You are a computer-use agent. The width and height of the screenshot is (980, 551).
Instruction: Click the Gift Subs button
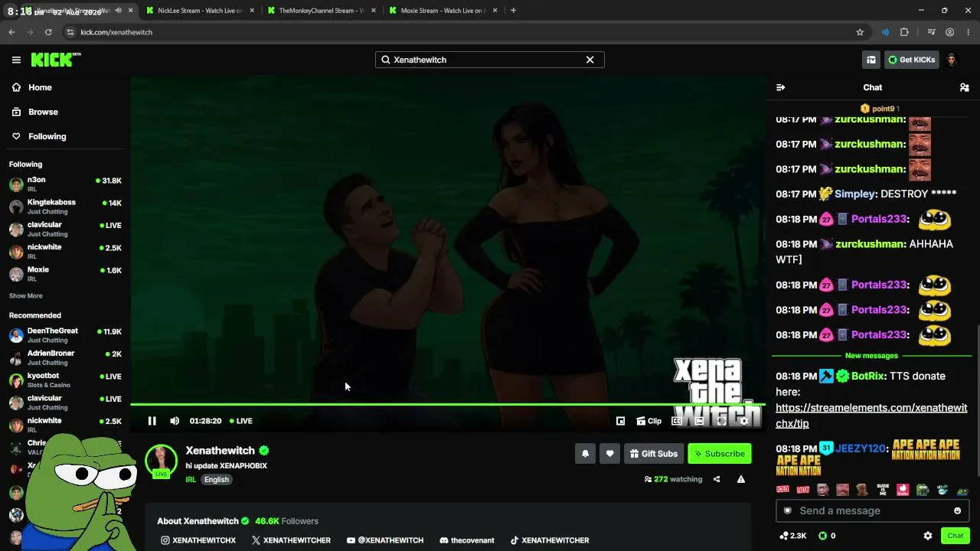coord(654,454)
